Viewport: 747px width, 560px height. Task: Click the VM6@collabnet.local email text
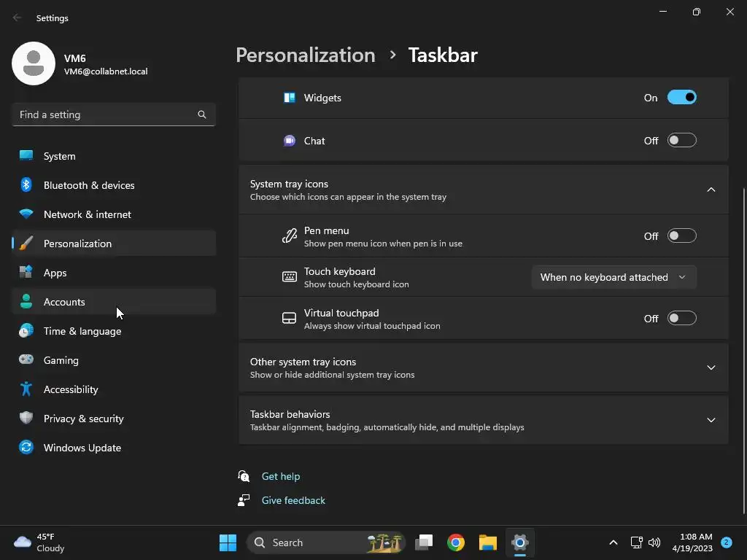106,71
